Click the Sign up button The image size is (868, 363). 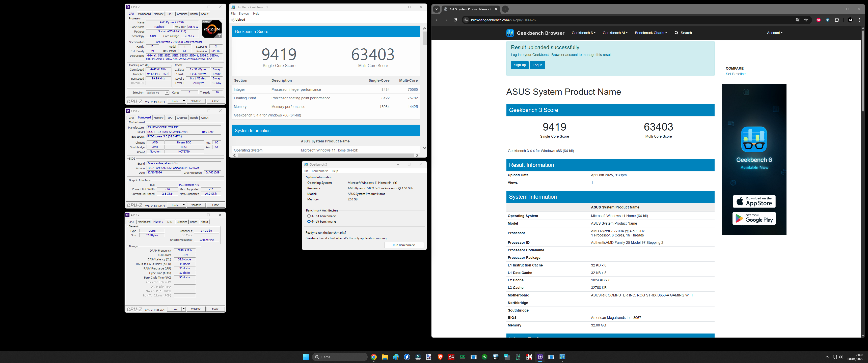(519, 65)
